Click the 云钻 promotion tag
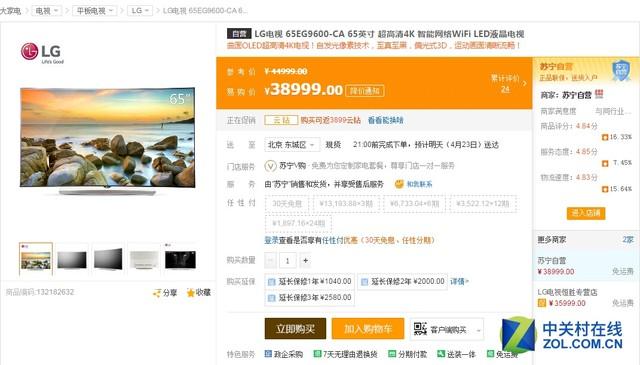The width and height of the screenshot is (640, 365). (x=281, y=120)
